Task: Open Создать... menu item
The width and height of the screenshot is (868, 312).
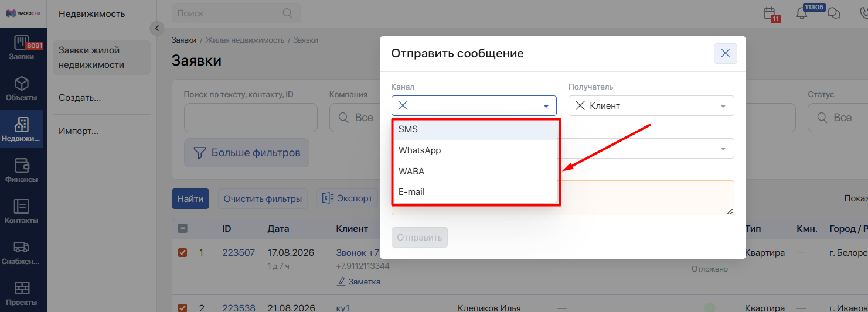Action: pos(80,98)
